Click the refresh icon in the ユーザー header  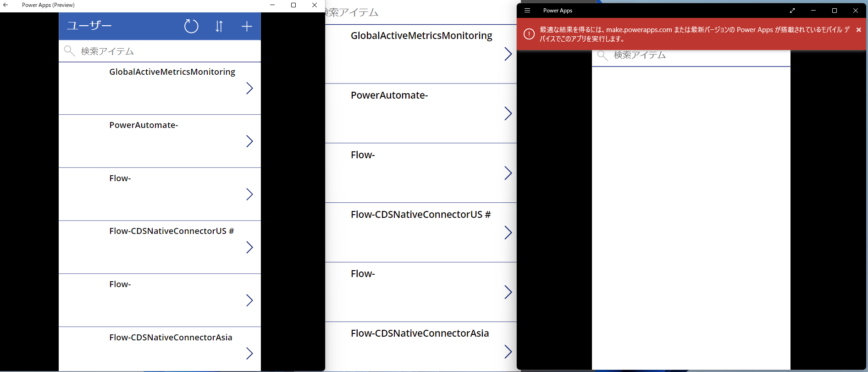[x=191, y=26]
